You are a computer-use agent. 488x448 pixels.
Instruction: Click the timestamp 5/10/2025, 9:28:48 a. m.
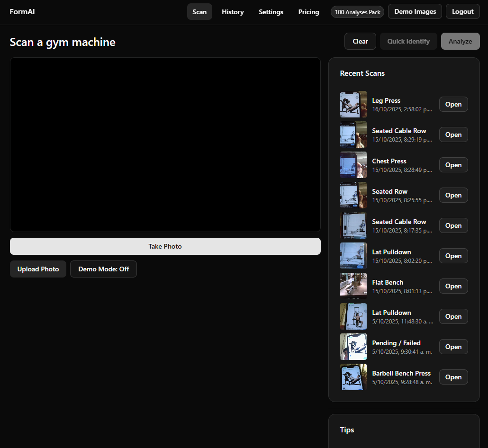402,382
